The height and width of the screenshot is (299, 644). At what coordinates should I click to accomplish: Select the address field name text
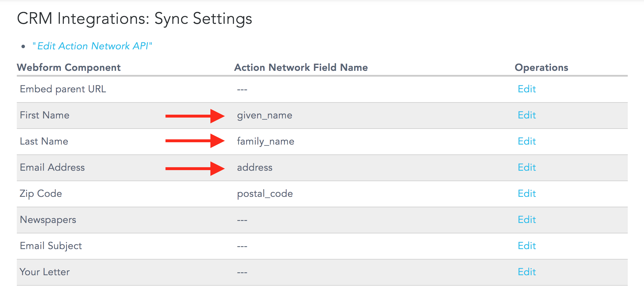(255, 167)
